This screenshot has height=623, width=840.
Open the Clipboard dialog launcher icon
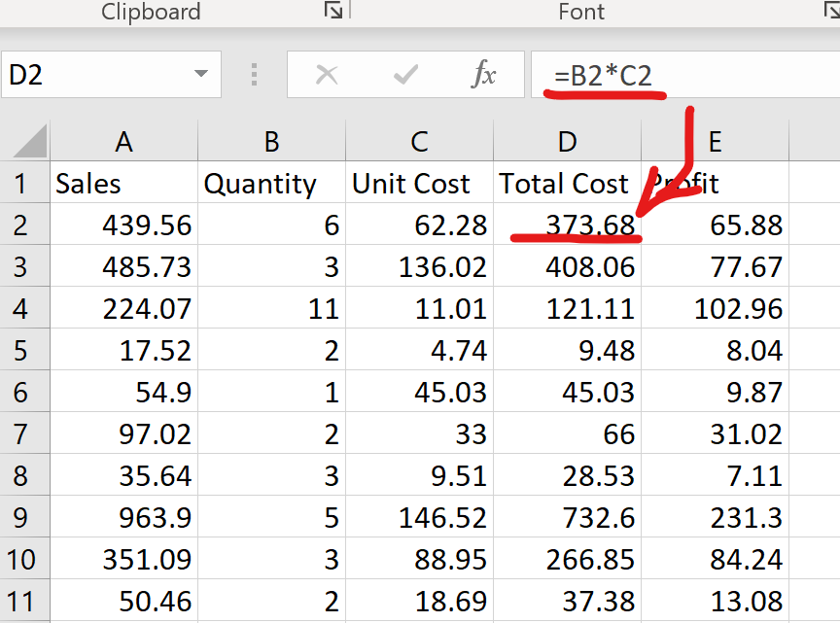coord(332,10)
